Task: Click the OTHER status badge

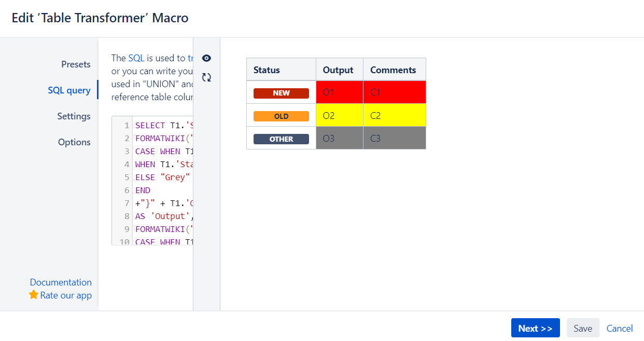Action: click(x=281, y=138)
